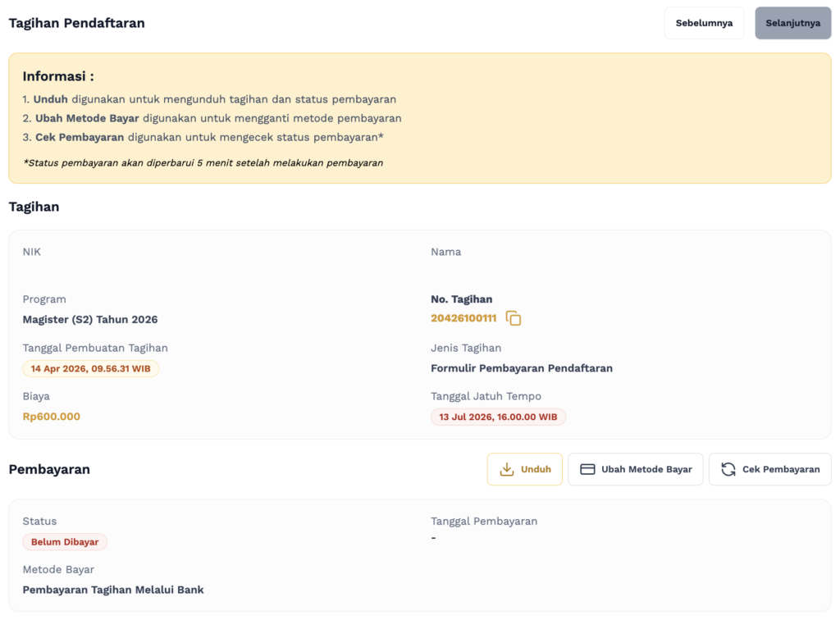Click the credit card icon
The width and height of the screenshot is (840, 620).
[587, 469]
